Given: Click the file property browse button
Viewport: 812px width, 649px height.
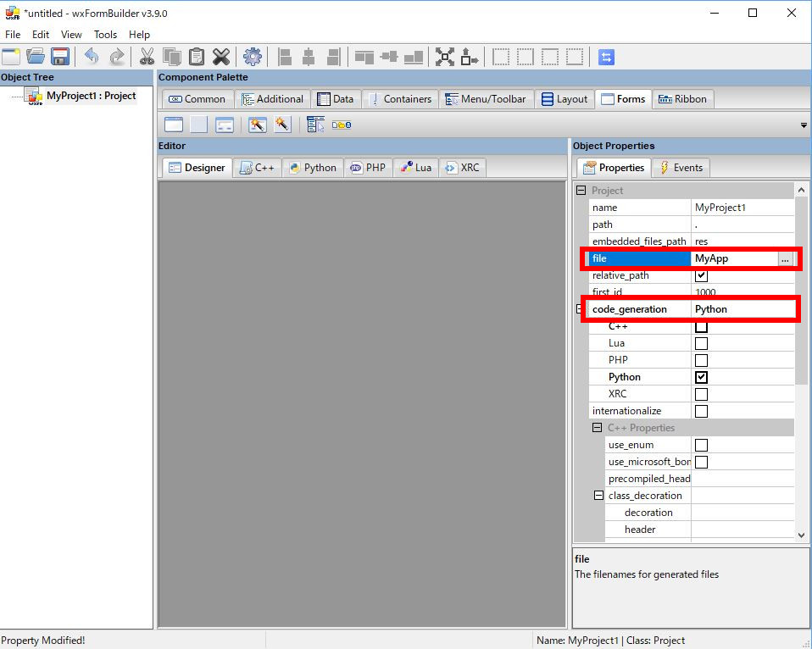Looking at the screenshot, I should (x=785, y=258).
